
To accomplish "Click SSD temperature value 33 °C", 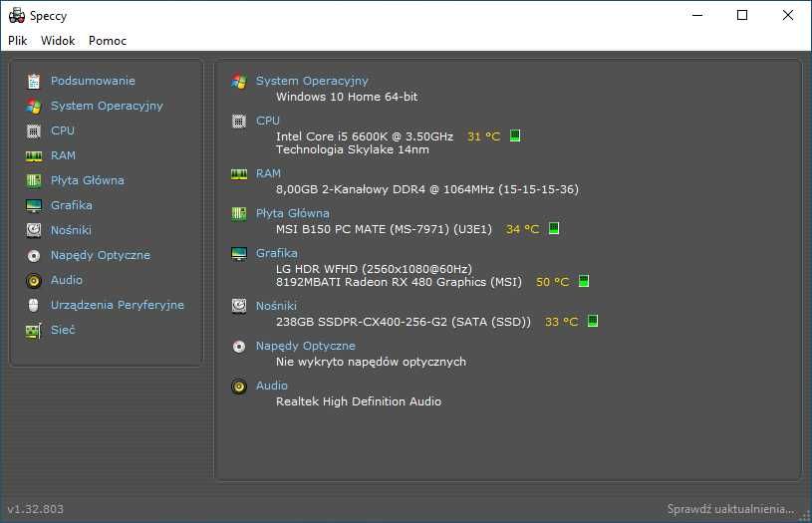I will click(561, 322).
